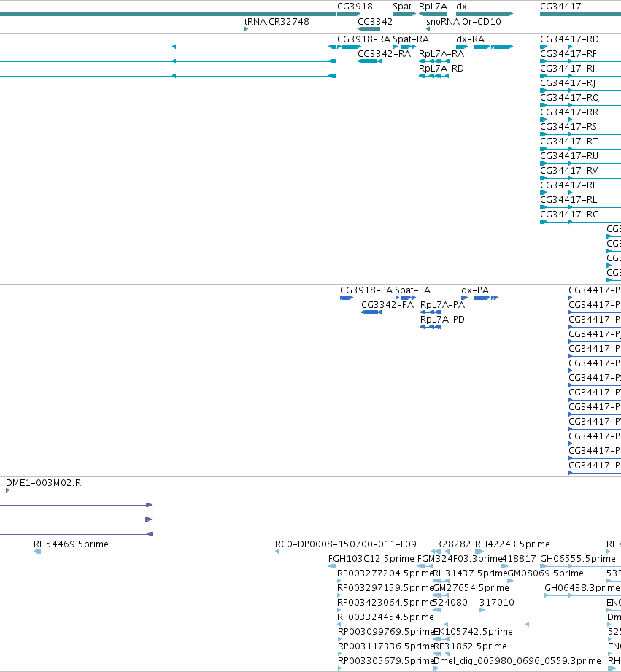Screen dimensions: 621x672
Task: Click the RH54469.5prime EST label
Action: (71, 544)
